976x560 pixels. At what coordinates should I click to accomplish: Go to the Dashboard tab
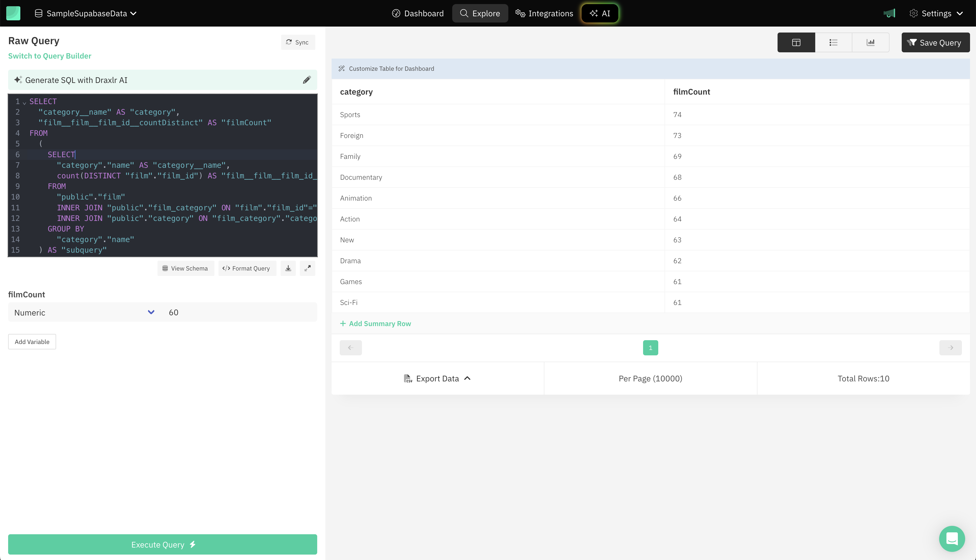click(418, 14)
